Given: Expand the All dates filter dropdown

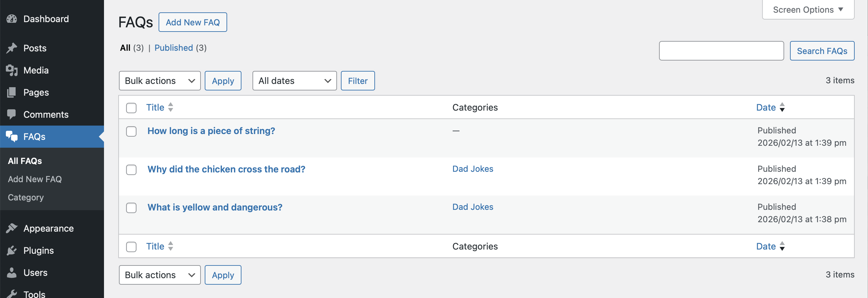Looking at the screenshot, I should tap(294, 81).
